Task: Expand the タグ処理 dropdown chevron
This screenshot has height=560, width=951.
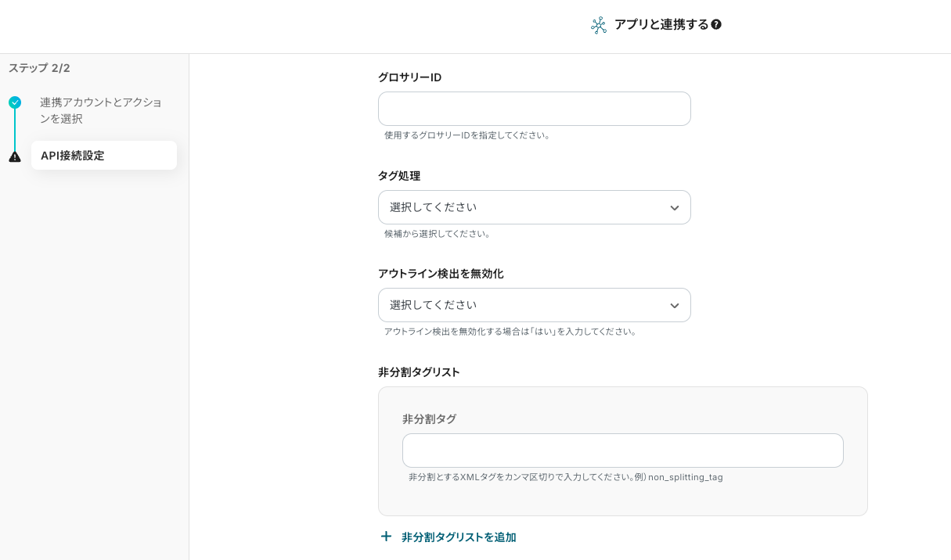Action: point(674,208)
